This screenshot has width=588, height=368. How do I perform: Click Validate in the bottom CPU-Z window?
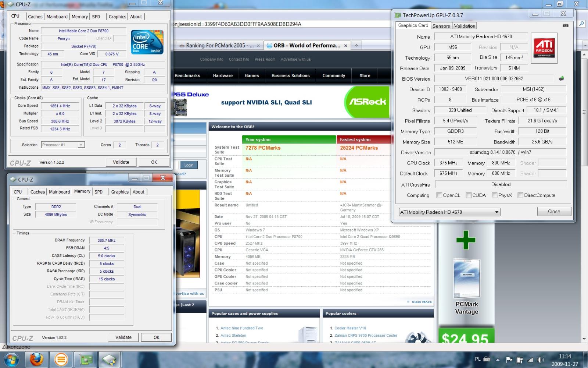pyautogui.click(x=123, y=337)
